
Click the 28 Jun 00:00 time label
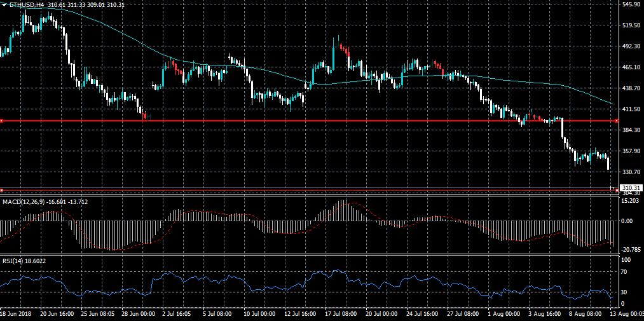pos(139,313)
